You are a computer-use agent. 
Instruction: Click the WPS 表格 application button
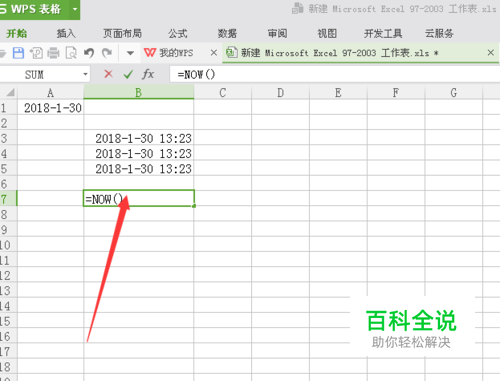point(34,9)
